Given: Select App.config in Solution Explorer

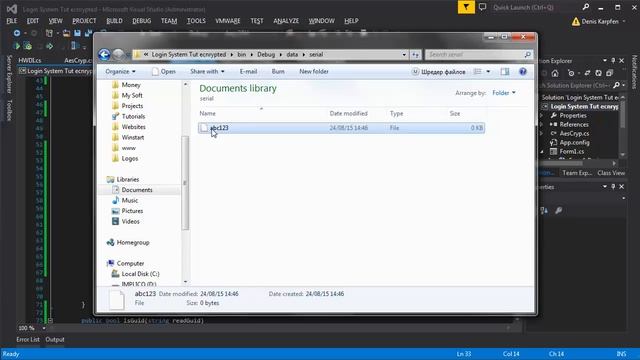Looking at the screenshot, I should (x=574, y=142).
